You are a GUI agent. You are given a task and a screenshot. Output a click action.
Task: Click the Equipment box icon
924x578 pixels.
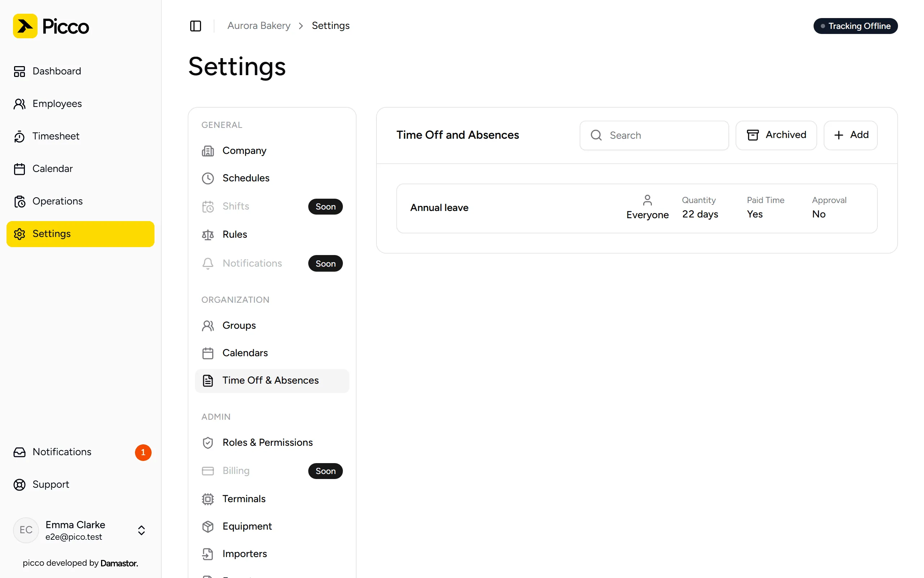point(208,527)
